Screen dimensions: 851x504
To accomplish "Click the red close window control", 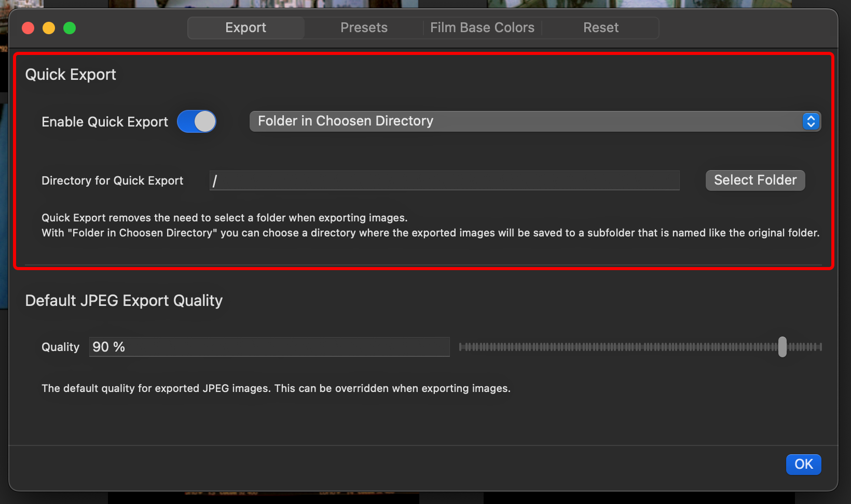I will pyautogui.click(x=28, y=28).
